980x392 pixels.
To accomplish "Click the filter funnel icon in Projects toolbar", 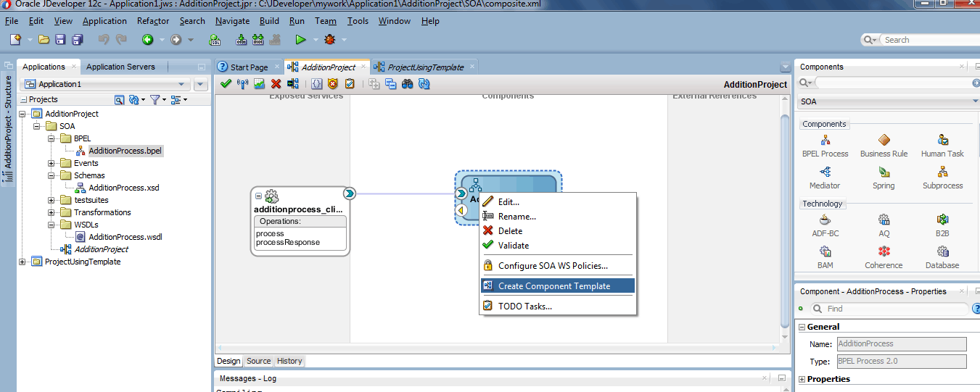I will coord(155,99).
